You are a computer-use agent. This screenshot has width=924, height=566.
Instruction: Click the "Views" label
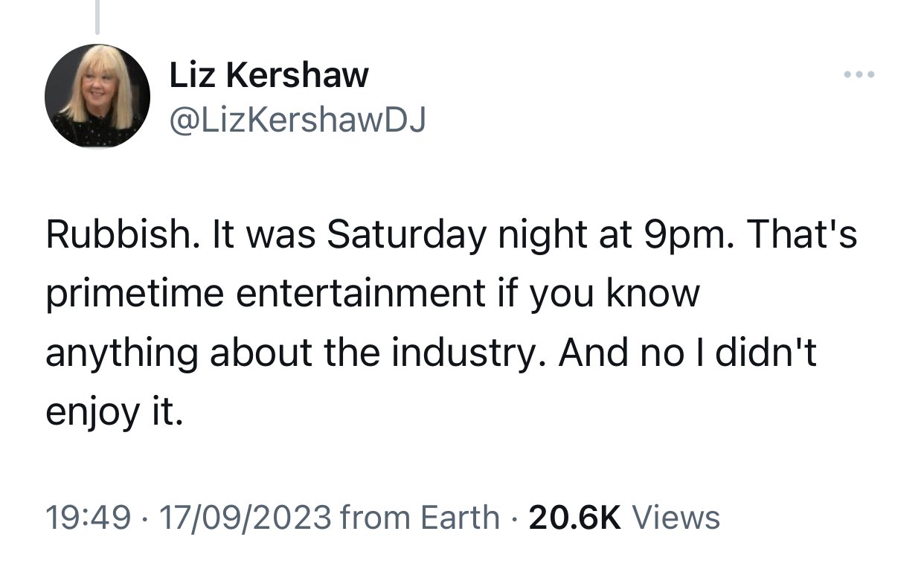point(676,518)
